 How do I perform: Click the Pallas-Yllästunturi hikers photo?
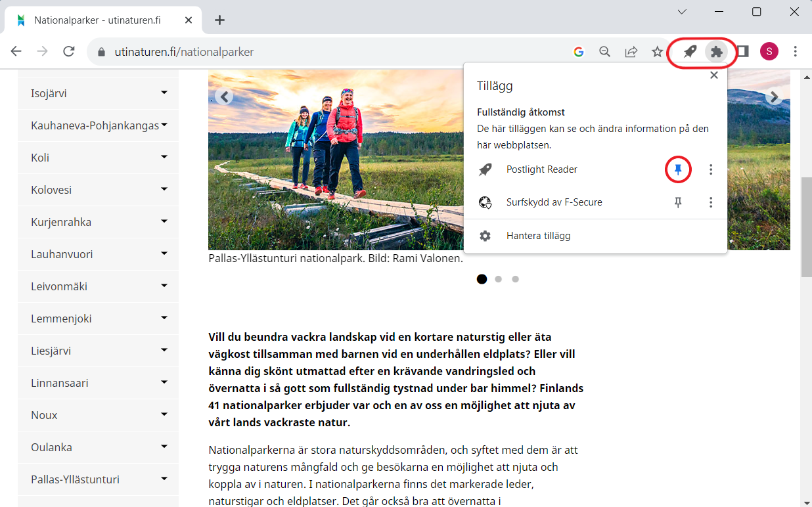pos(335,161)
